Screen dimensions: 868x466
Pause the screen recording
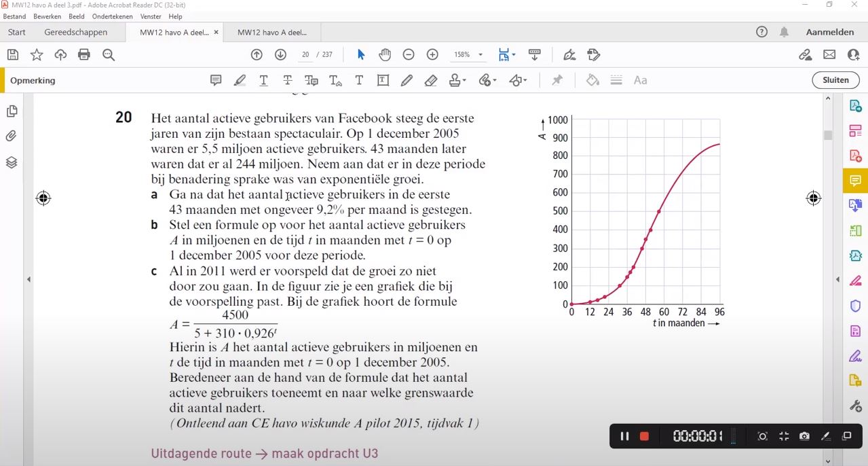click(624, 436)
